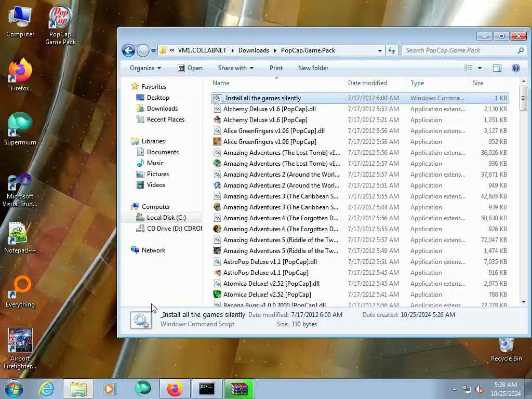Open more view options dropdown
Screen dimensions: 532x399
click(480, 68)
